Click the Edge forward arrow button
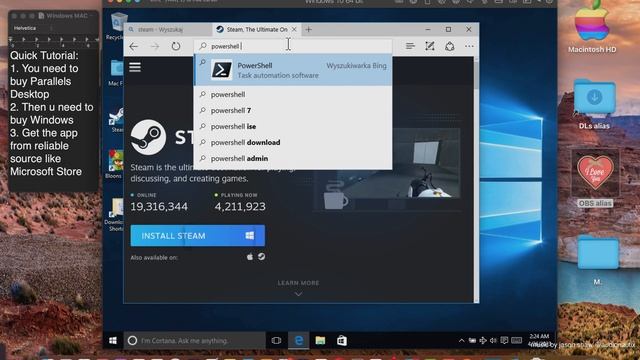Image resolution: width=640 pixels, height=360 pixels. pos(155,47)
